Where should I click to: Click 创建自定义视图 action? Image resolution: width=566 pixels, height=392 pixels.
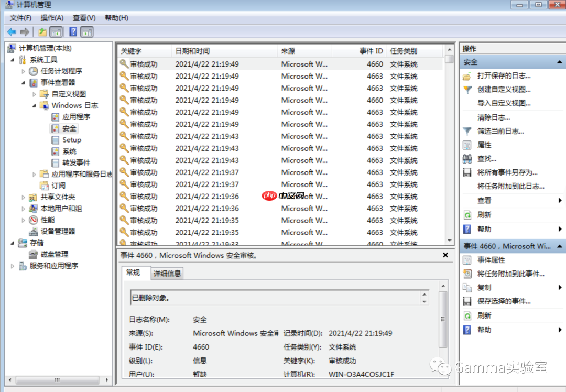pyautogui.click(x=504, y=90)
